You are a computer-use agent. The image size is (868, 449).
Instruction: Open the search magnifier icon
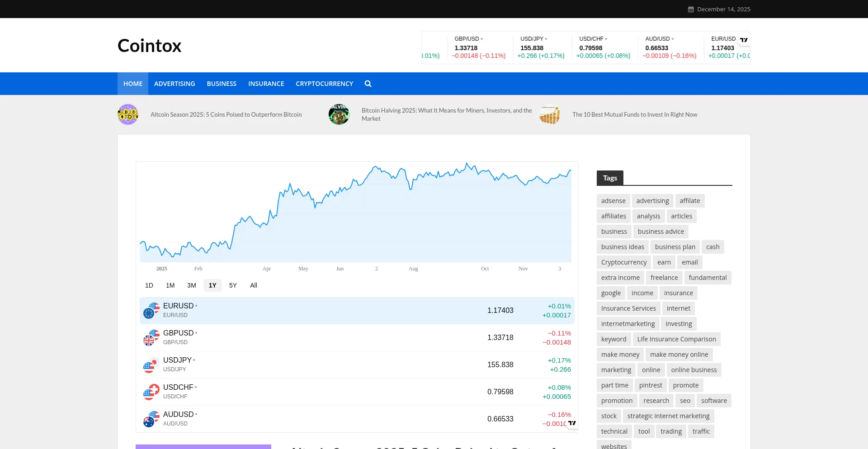coord(368,83)
